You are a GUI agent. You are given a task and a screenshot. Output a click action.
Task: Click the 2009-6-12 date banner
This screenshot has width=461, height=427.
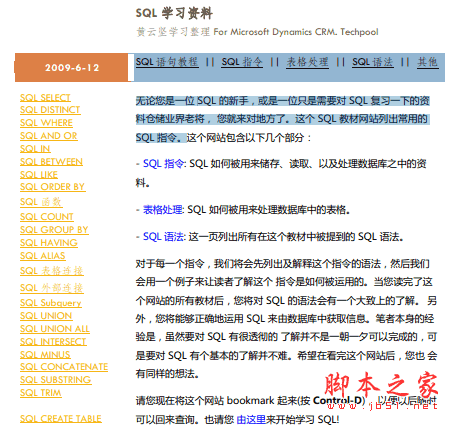[x=72, y=67]
